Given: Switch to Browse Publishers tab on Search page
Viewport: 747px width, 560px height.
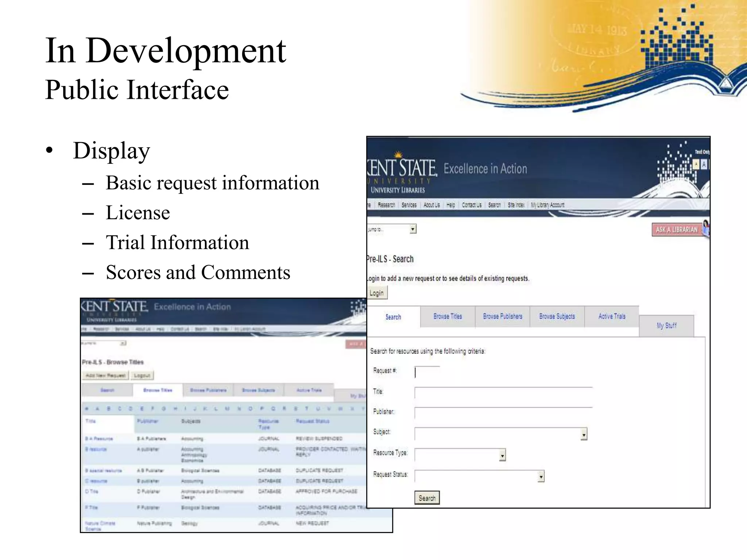Looking at the screenshot, I should (503, 316).
